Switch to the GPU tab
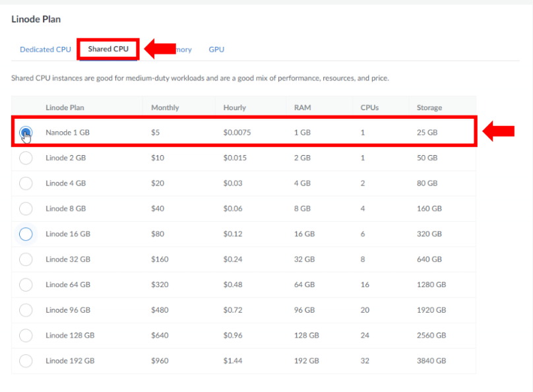 (x=216, y=49)
